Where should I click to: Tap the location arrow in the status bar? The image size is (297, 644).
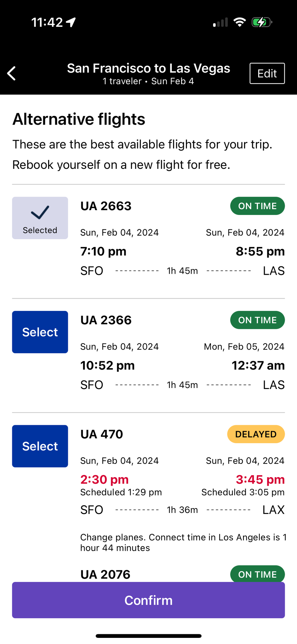pos(71,22)
